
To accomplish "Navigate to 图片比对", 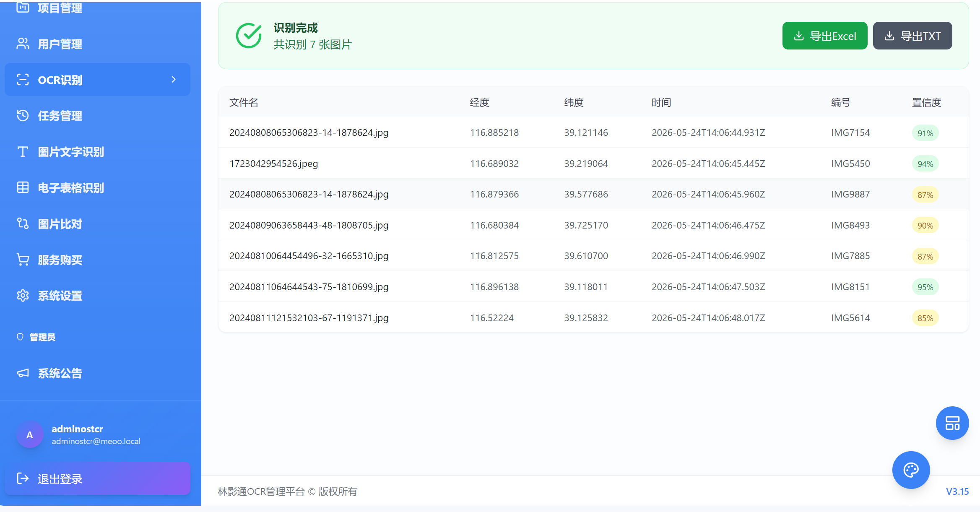I will pos(97,224).
